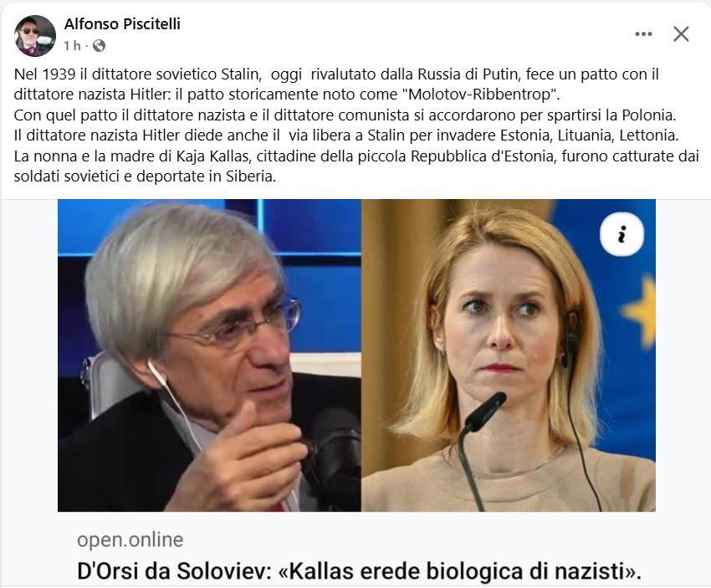
Task: Open Alfonso Piscitelli's profile name link
Action: click(122, 24)
